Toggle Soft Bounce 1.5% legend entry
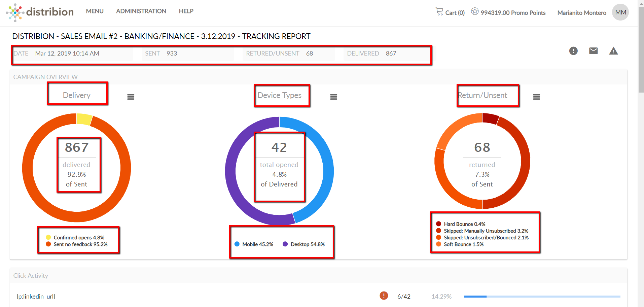Image resolution: width=644 pixels, height=307 pixels. 460,244
